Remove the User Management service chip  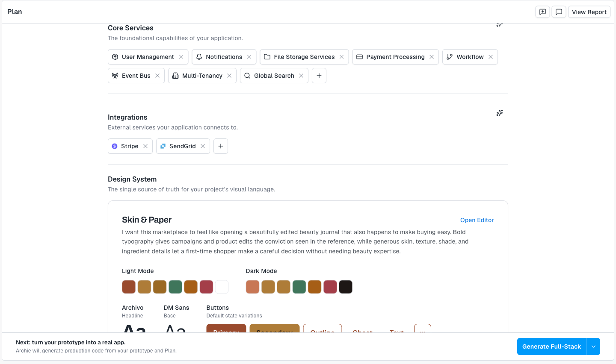pos(181,57)
